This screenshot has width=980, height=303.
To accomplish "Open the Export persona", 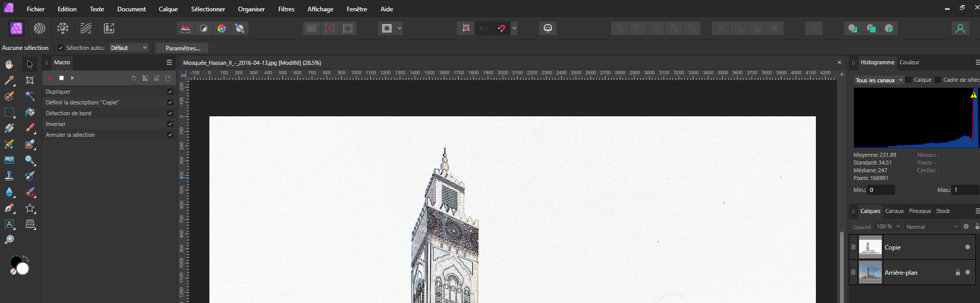I will coord(109,28).
